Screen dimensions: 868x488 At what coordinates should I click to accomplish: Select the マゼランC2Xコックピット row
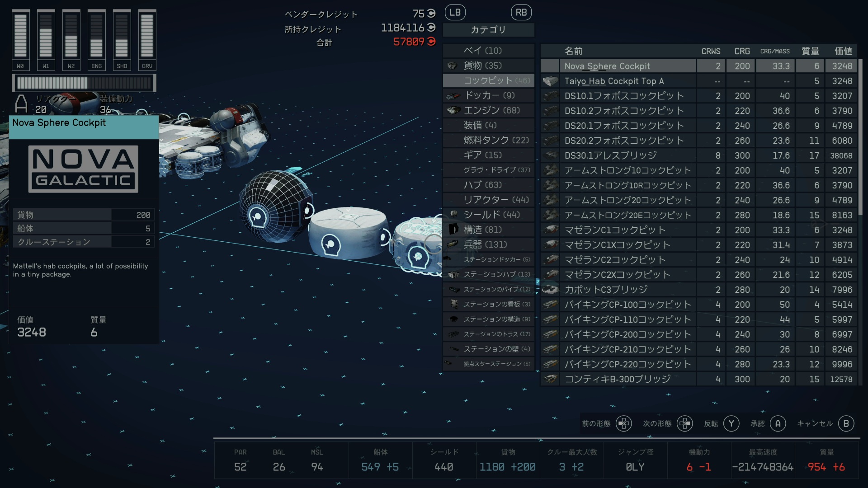[699, 275]
